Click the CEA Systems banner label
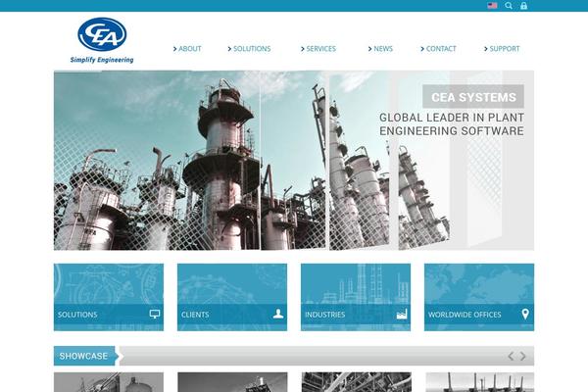 point(473,97)
